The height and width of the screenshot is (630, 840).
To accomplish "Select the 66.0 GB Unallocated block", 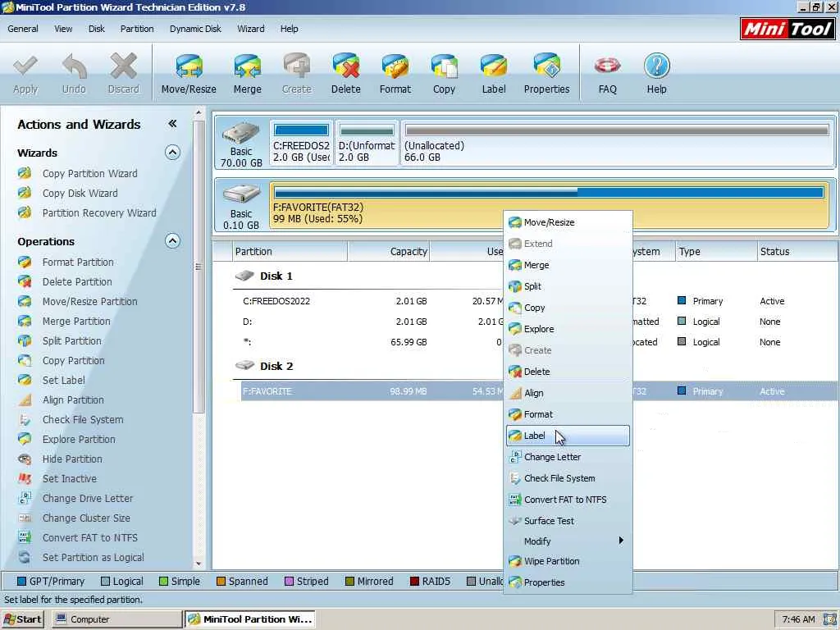I will tap(617, 143).
